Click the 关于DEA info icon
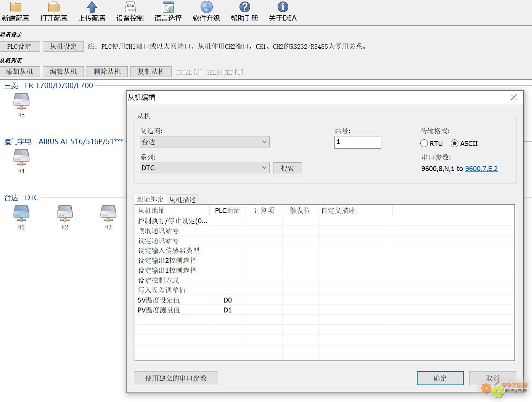 click(283, 7)
